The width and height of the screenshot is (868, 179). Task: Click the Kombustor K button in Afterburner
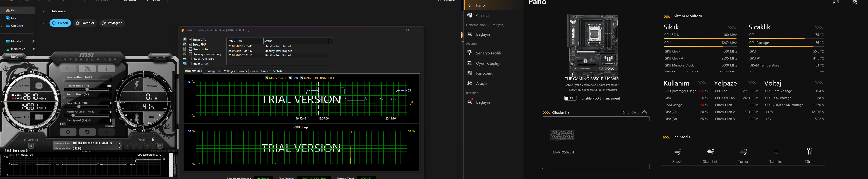pos(68,69)
